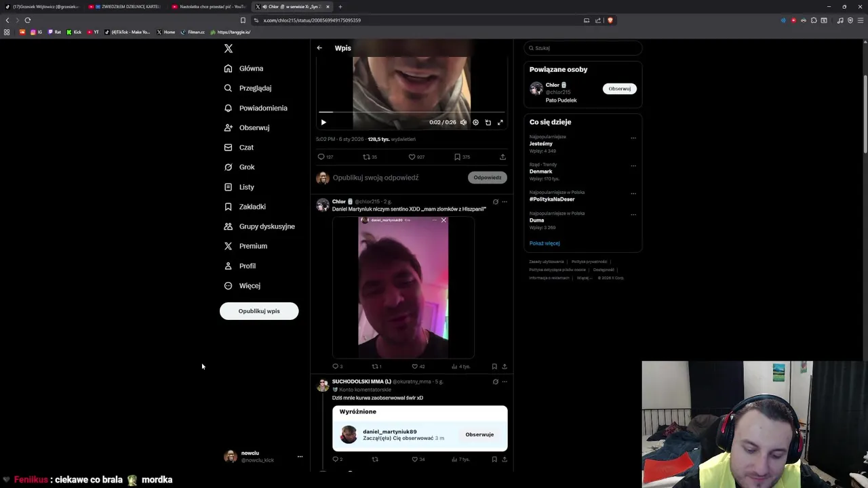868x488 pixels.
Task: Open the nowciu account switcher menu
Action: point(263,457)
